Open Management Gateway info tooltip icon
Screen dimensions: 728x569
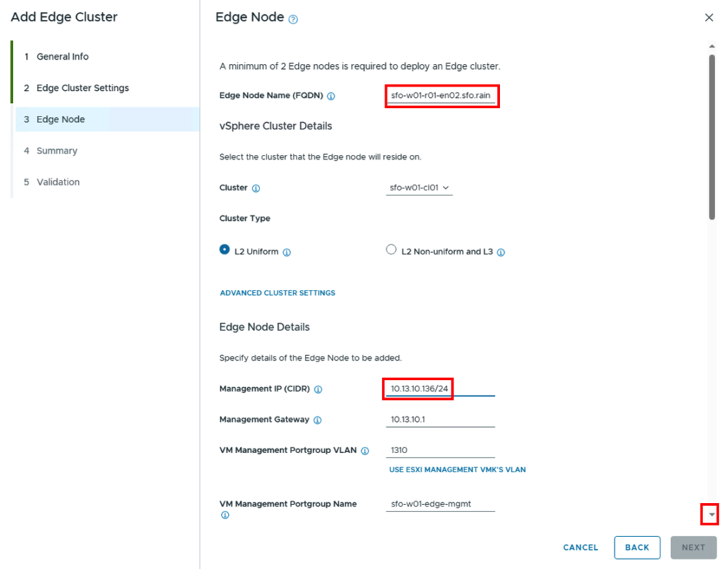pyautogui.click(x=318, y=420)
